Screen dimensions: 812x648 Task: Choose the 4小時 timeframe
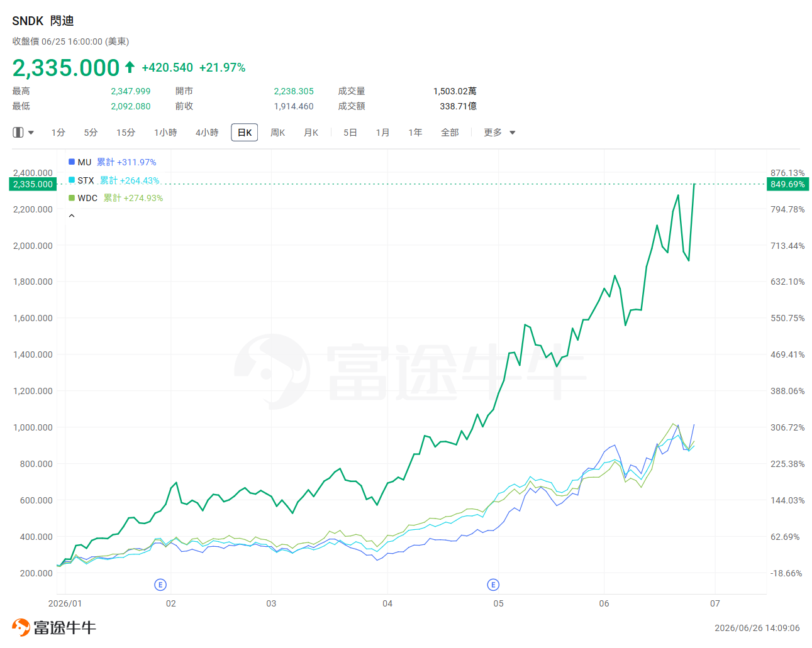click(x=207, y=133)
